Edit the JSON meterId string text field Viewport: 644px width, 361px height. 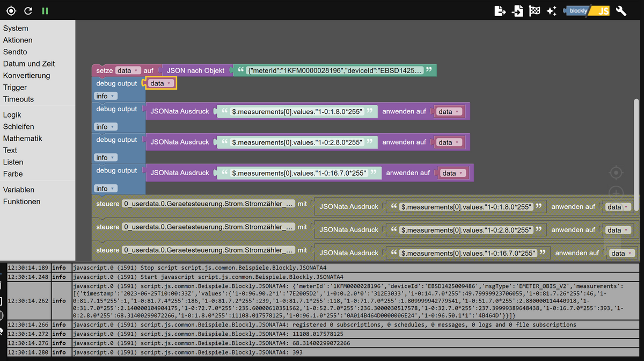pos(335,70)
